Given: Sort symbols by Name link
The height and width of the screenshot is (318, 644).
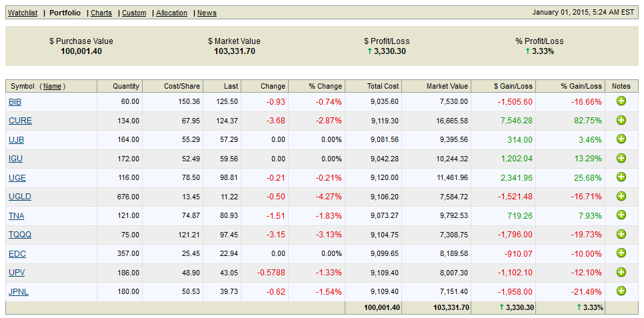Looking at the screenshot, I should (53, 86).
